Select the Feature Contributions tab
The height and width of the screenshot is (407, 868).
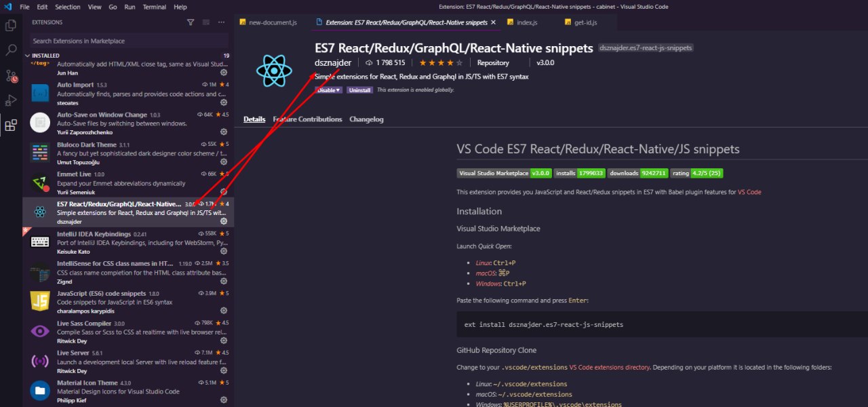[307, 119]
